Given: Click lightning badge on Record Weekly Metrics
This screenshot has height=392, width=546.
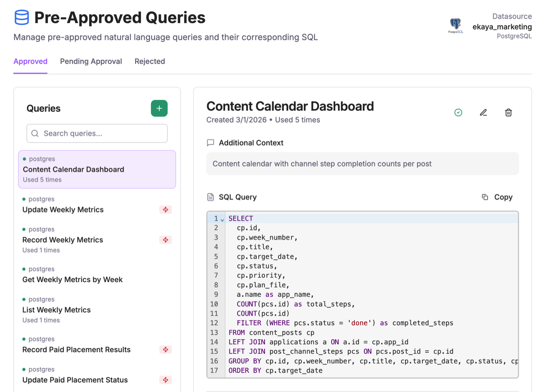Looking at the screenshot, I should 166,240.
